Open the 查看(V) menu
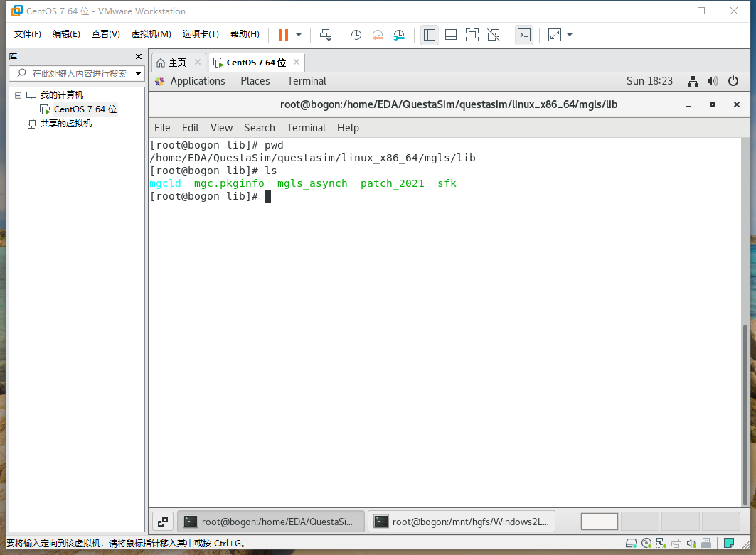This screenshot has width=756, height=555. pyautogui.click(x=105, y=33)
